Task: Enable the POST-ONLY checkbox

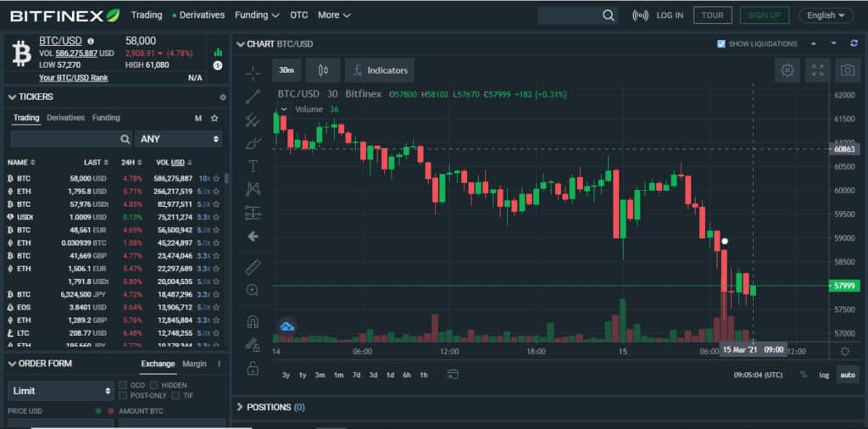Action: [x=123, y=395]
